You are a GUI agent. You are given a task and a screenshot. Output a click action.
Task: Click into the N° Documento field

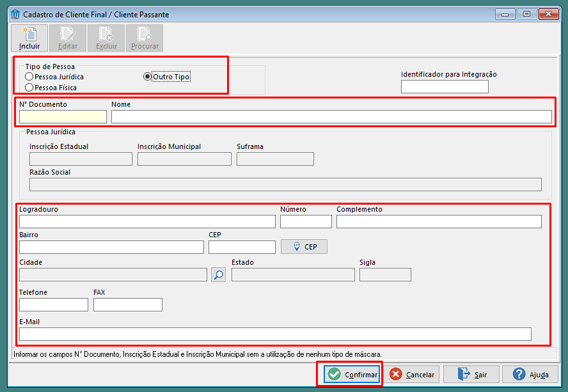pyautogui.click(x=63, y=116)
